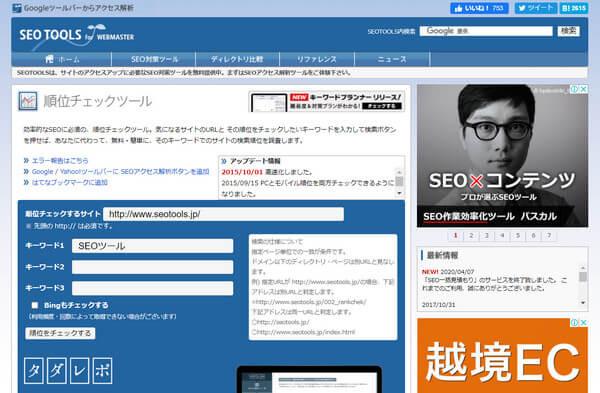Select ad carousel page 5
This screenshot has width=600, height=393.
[x=518, y=236]
